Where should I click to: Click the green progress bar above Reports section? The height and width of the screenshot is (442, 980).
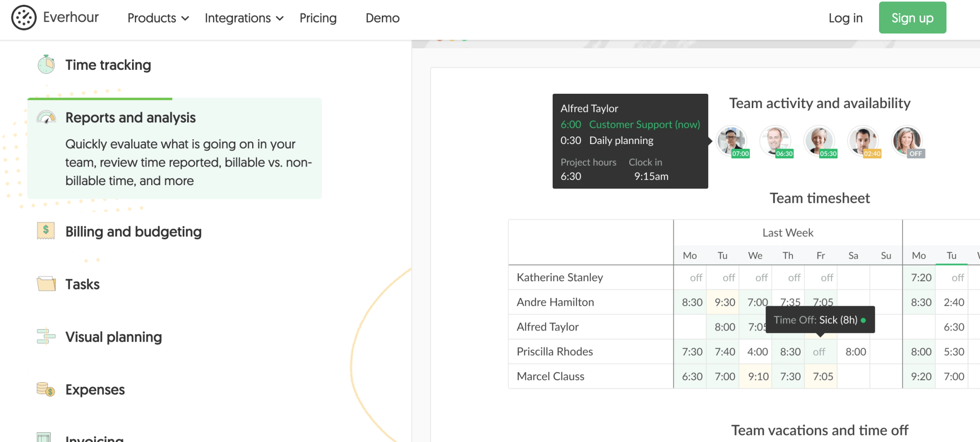[x=100, y=99]
